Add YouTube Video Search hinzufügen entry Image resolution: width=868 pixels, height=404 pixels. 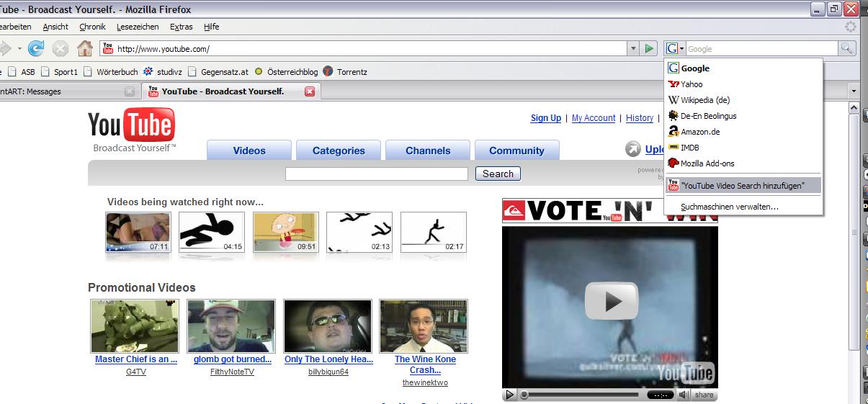click(743, 185)
